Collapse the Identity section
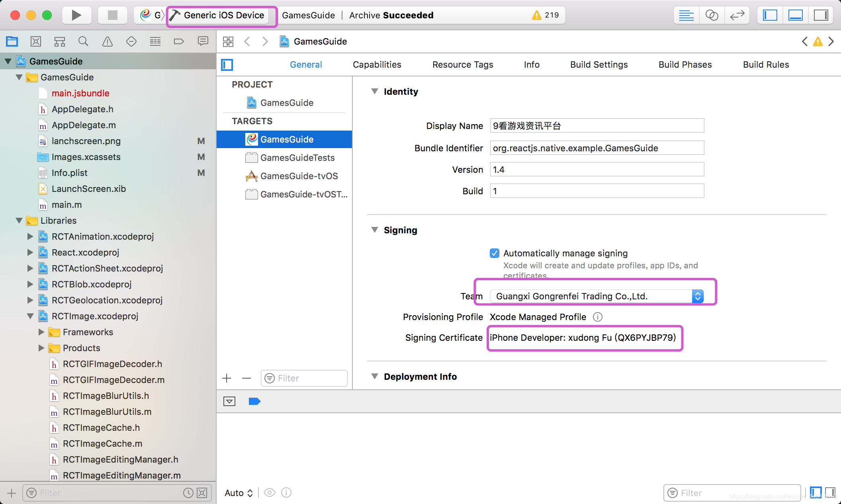841x504 pixels. [375, 92]
